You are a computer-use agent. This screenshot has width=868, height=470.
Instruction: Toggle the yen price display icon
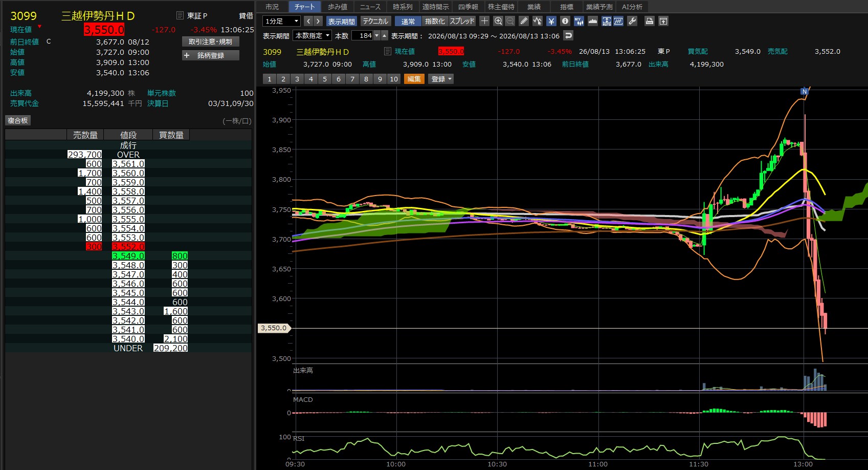point(551,21)
